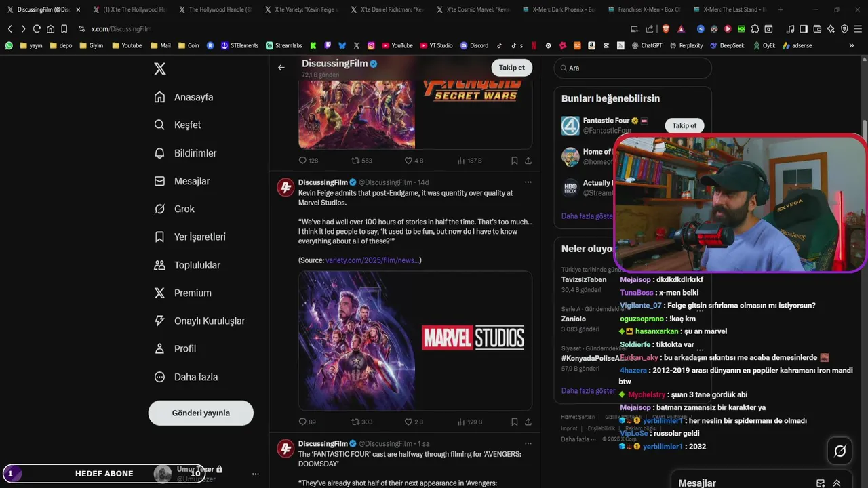
Task: Repost the Secret Wars post (553)
Action: pos(361,161)
